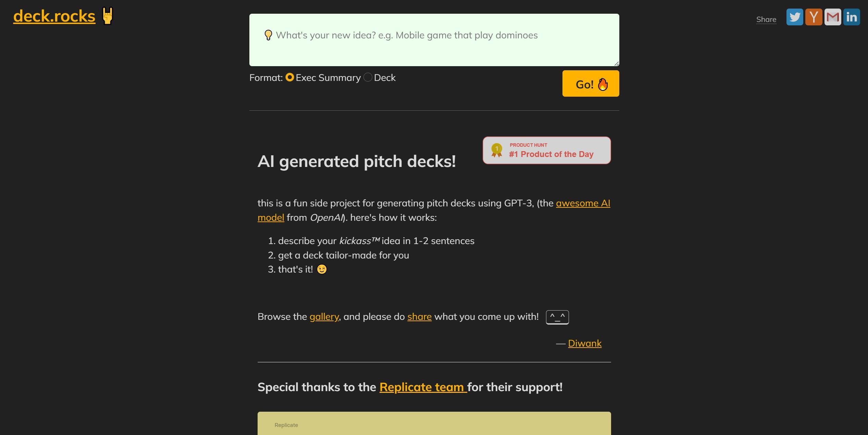Click the Replicate banner thumbnail

(x=434, y=424)
